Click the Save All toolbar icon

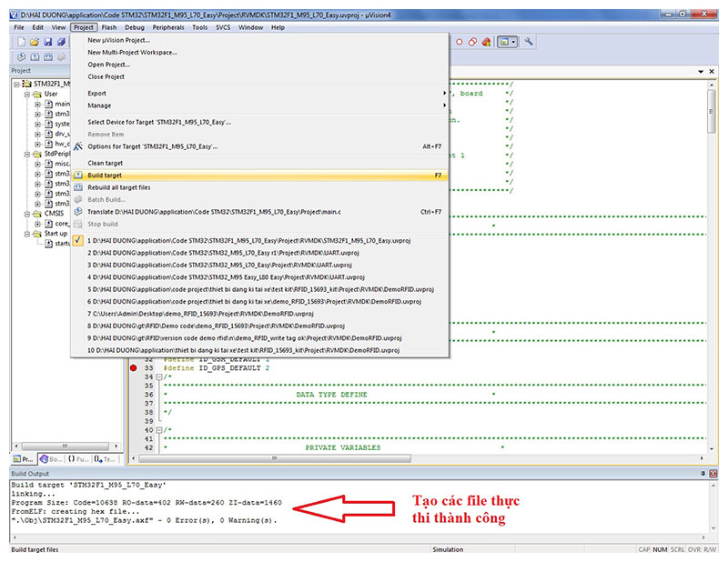click(61, 42)
